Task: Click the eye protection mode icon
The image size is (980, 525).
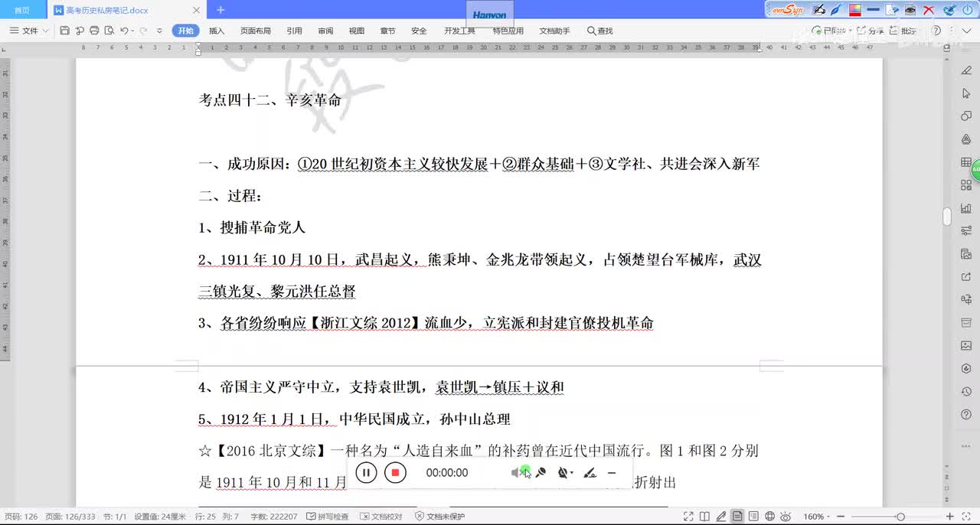Action: 786,517
